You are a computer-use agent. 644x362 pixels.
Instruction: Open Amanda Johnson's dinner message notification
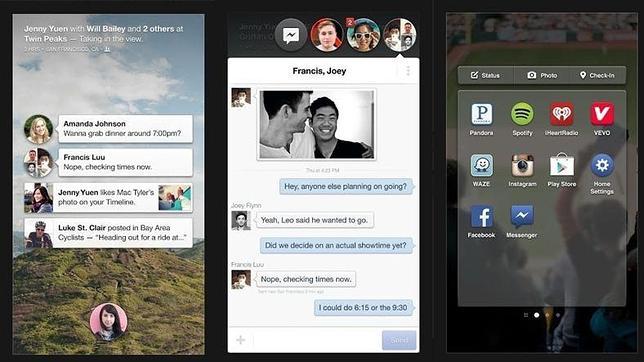(125, 129)
